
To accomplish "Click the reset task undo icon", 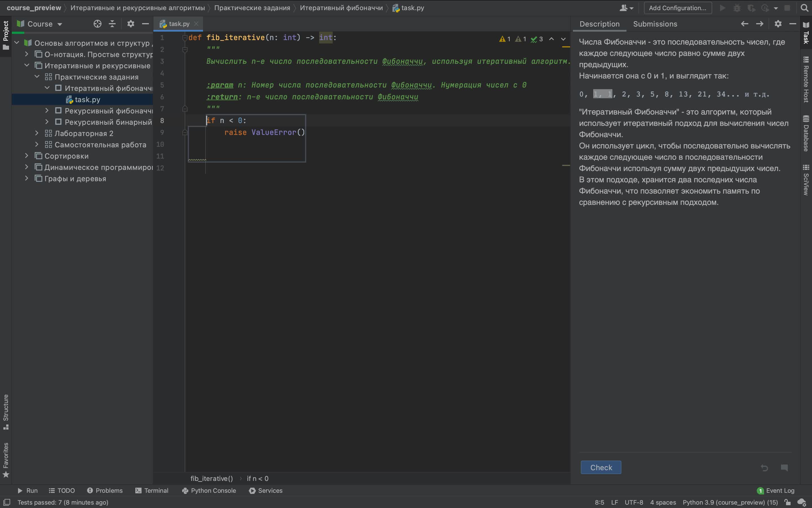I will point(764,468).
